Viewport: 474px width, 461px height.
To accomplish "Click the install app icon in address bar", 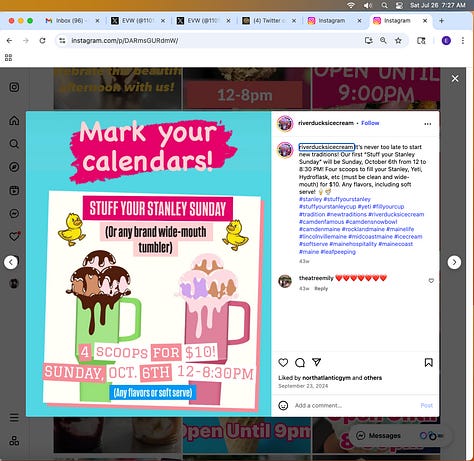I will tap(368, 41).
